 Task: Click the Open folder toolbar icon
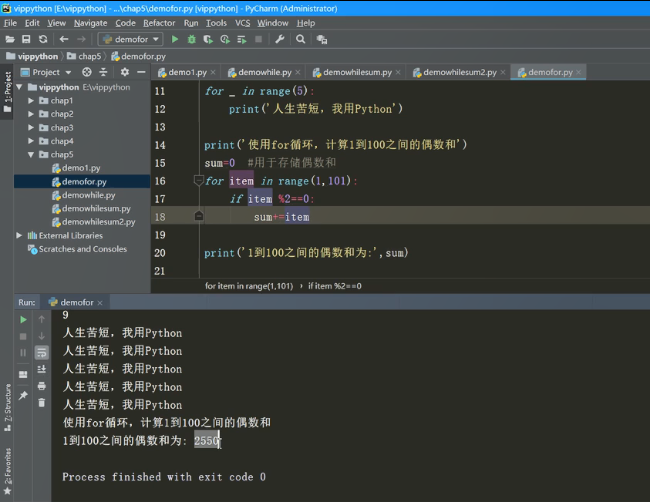[10, 39]
